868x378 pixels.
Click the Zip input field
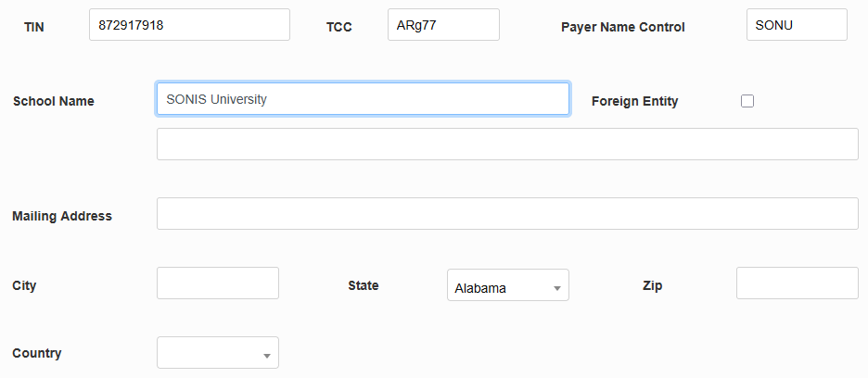tap(798, 283)
